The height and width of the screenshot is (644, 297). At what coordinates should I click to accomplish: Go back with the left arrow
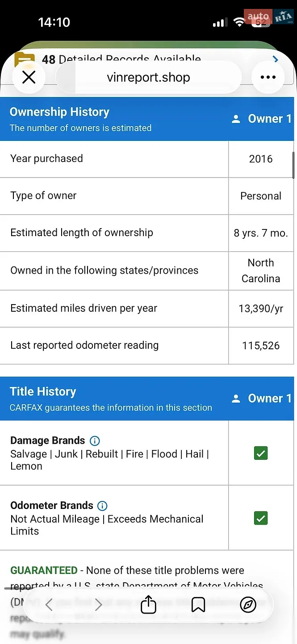[x=49, y=605]
